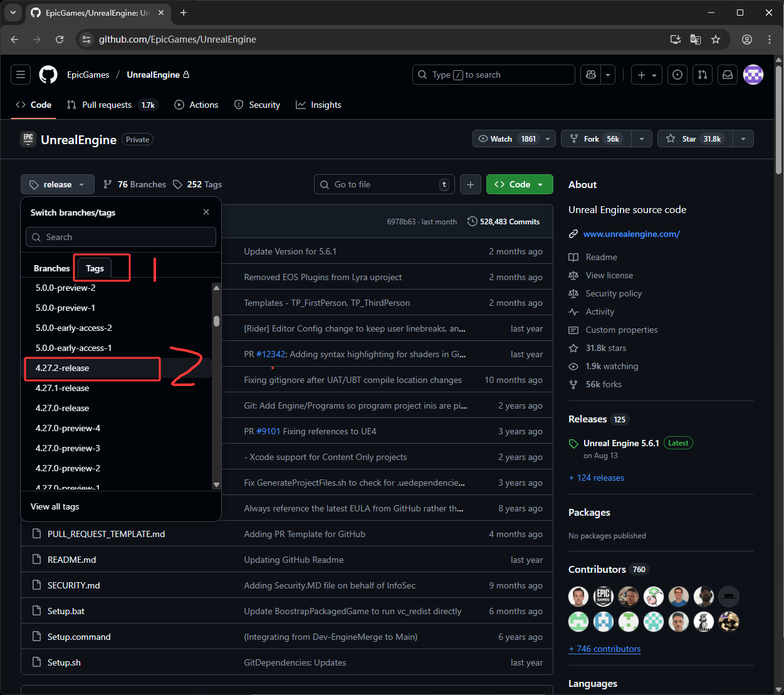
Task: Expand the Star lists dropdown arrow
Action: click(x=743, y=138)
